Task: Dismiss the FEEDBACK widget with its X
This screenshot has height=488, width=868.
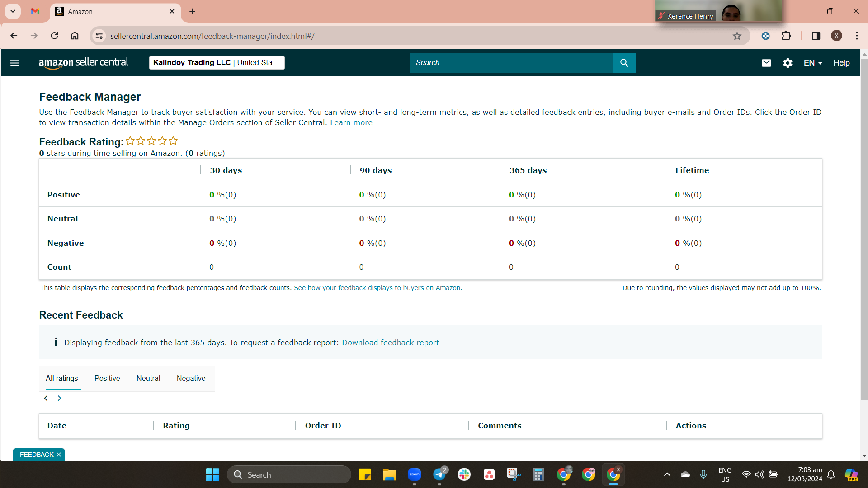Action: (59, 455)
